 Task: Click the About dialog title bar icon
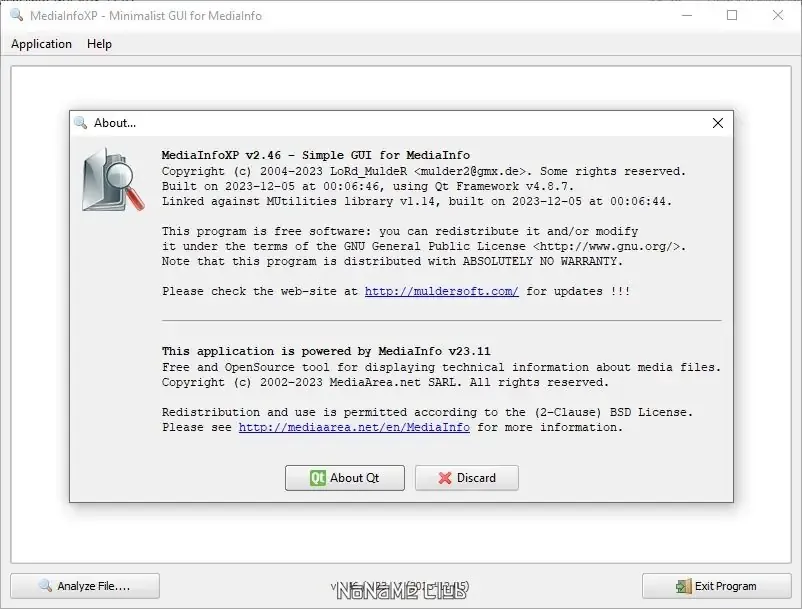[x=80, y=123]
